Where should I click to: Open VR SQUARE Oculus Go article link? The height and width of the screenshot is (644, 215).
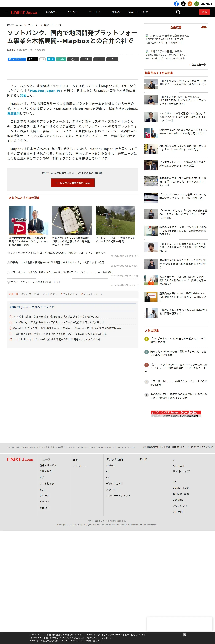(61, 272)
